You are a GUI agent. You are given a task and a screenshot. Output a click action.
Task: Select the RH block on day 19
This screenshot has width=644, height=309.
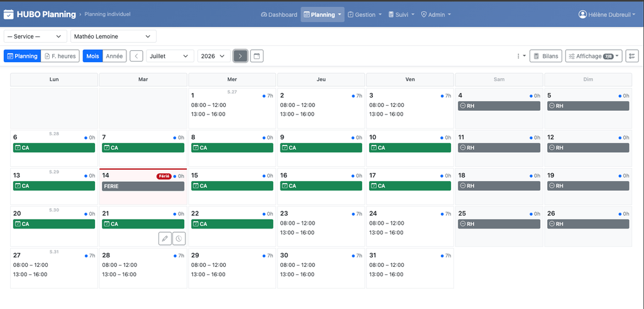click(x=588, y=186)
